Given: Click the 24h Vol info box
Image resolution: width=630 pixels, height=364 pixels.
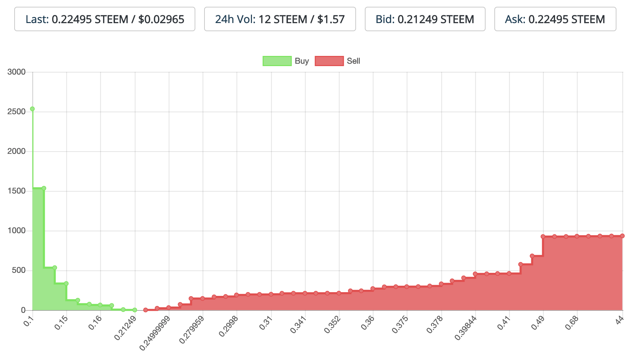Looking at the screenshot, I should [x=280, y=19].
